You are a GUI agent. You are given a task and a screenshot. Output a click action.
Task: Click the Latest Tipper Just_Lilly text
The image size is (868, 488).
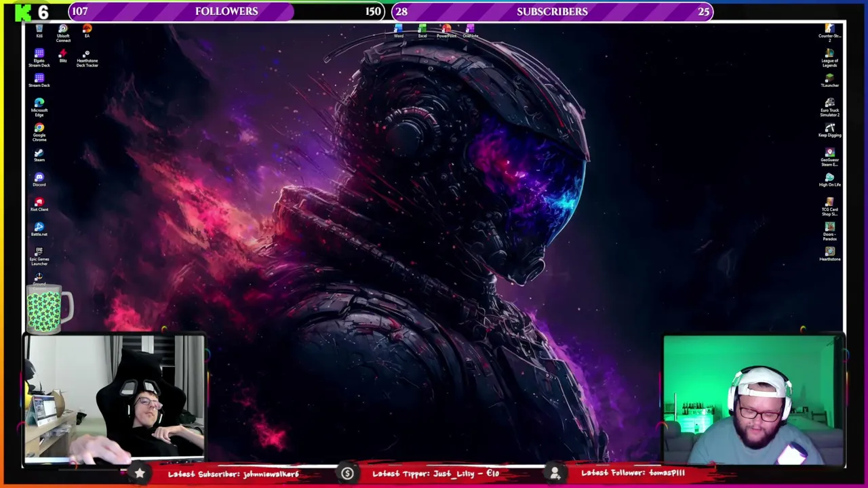click(435, 474)
